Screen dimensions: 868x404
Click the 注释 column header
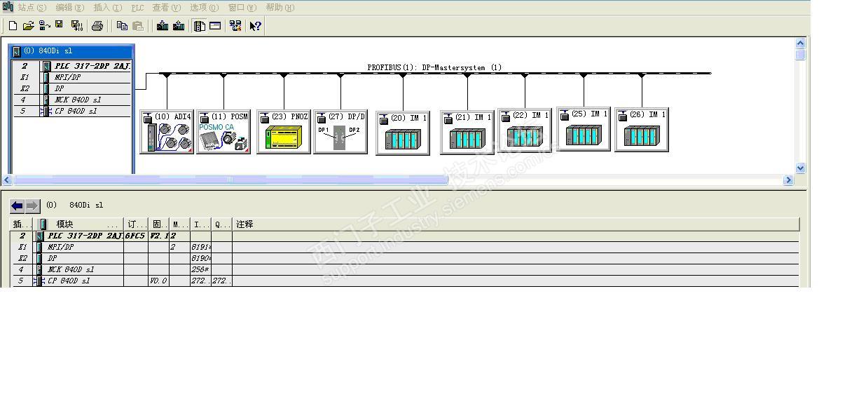pyautogui.click(x=516, y=224)
